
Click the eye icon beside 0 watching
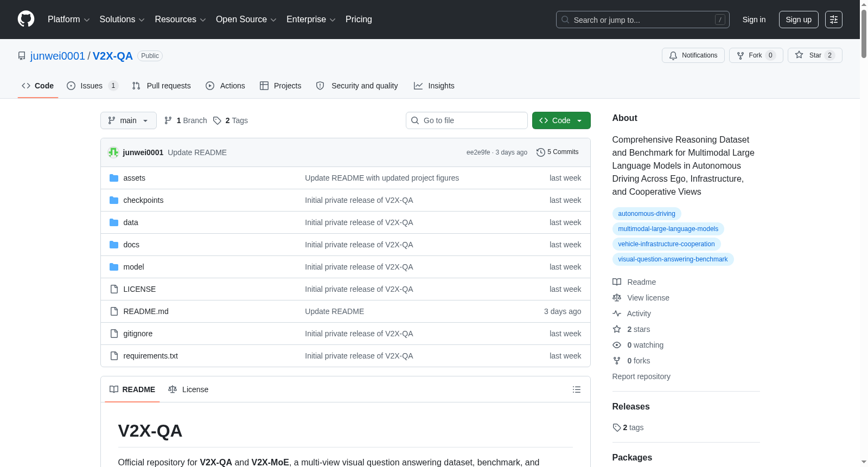(617, 345)
